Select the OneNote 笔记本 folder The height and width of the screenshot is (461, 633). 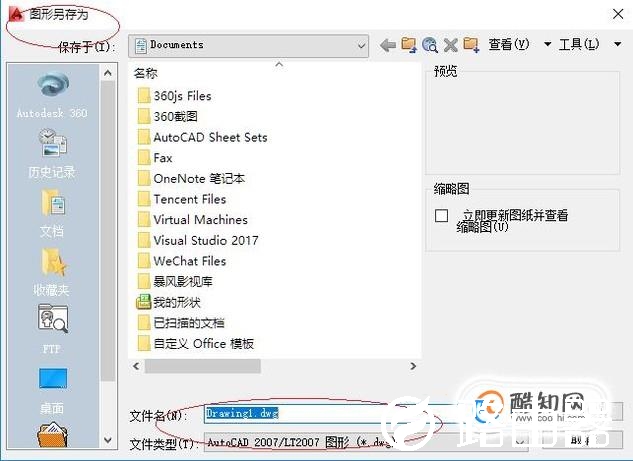click(x=191, y=178)
